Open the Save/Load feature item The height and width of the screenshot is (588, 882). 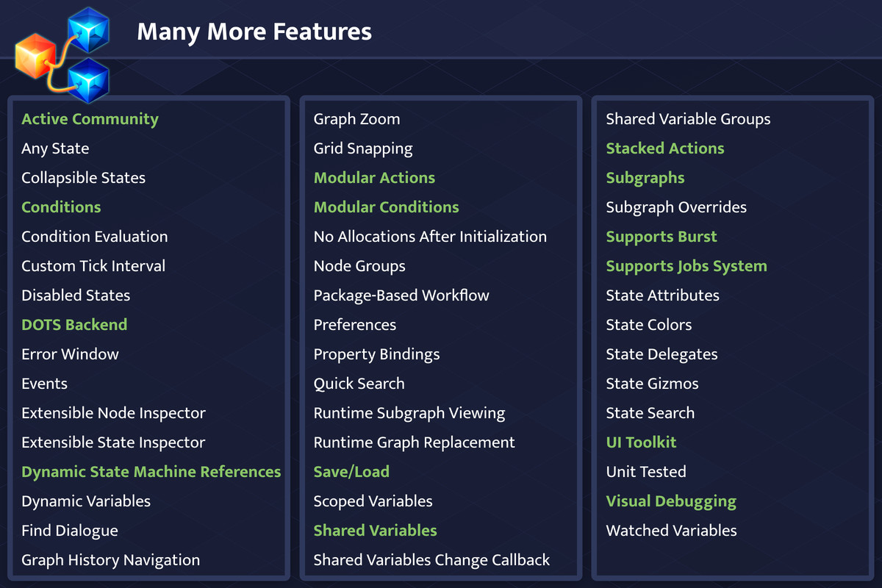click(351, 472)
